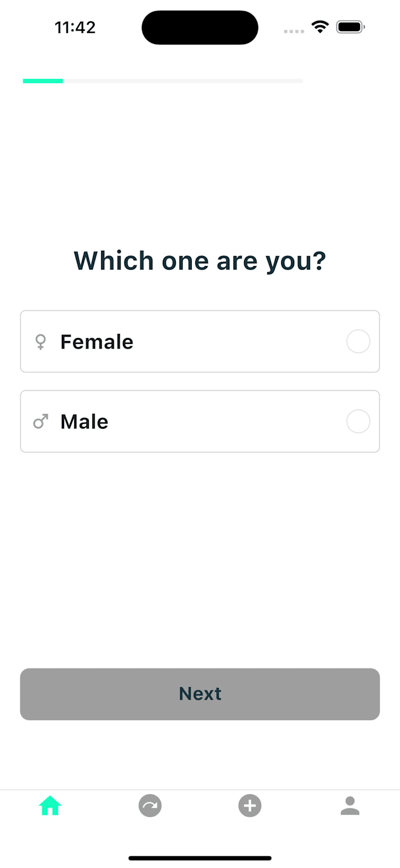Image resolution: width=400 pixels, height=868 pixels.
Task: Tap the plus add icon in bottom bar
Action: tap(250, 806)
